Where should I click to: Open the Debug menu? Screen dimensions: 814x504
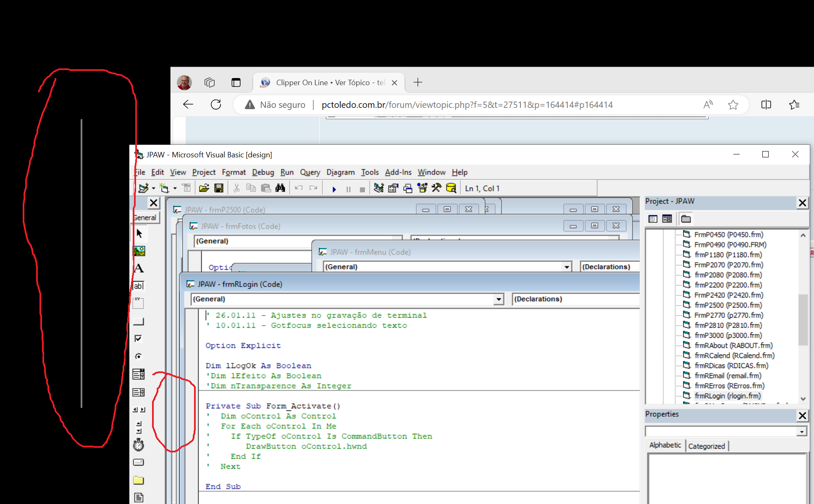coord(263,172)
